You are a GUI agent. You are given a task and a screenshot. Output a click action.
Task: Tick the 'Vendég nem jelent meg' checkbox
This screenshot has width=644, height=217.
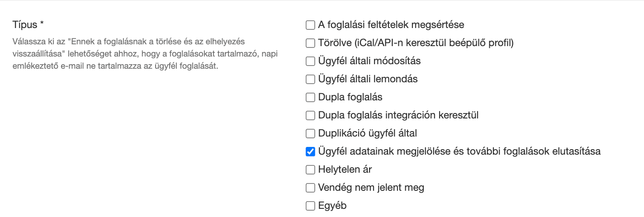pyautogui.click(x=310, y=188)
